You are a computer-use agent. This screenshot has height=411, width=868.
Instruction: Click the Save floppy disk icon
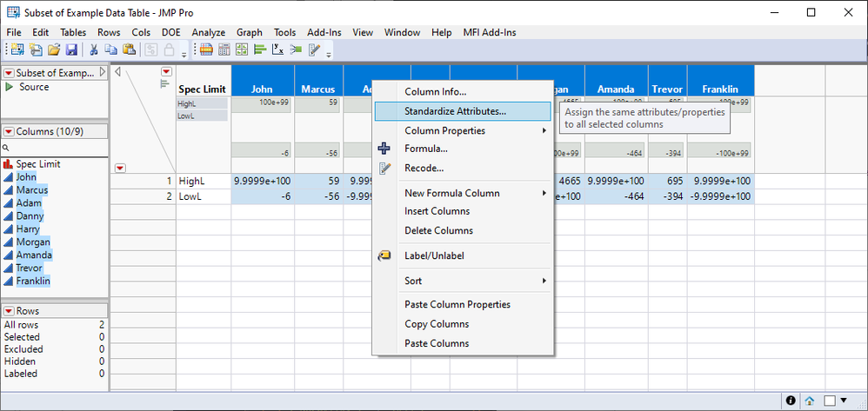pyautogui.click(x=71, y=50)
